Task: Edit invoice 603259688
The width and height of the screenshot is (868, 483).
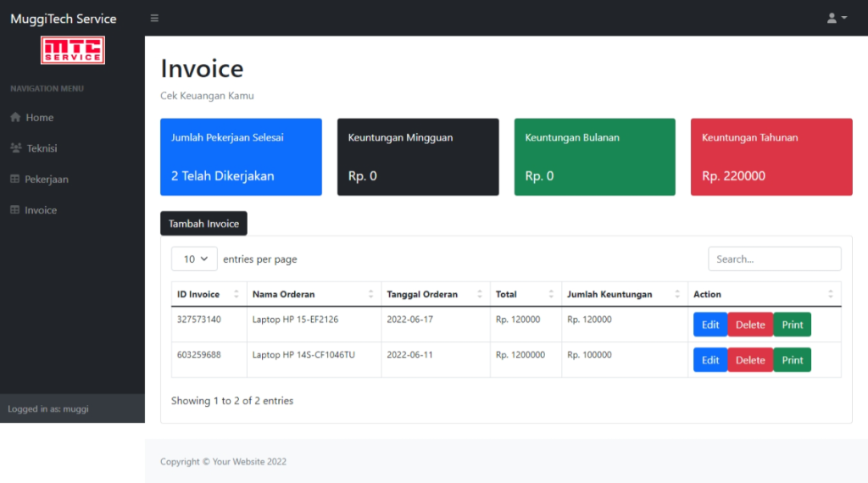Action: point(710,360)
